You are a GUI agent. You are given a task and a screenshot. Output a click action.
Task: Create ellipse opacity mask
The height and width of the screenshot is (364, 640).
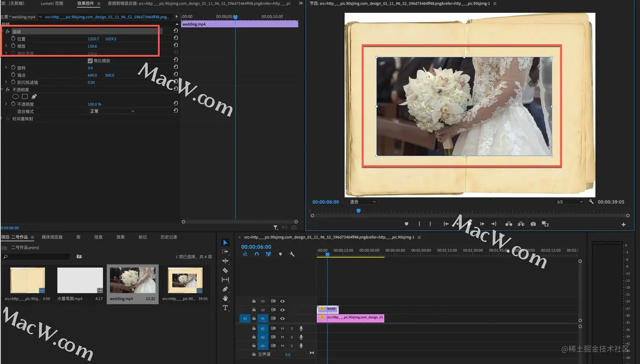pos(15,97)
